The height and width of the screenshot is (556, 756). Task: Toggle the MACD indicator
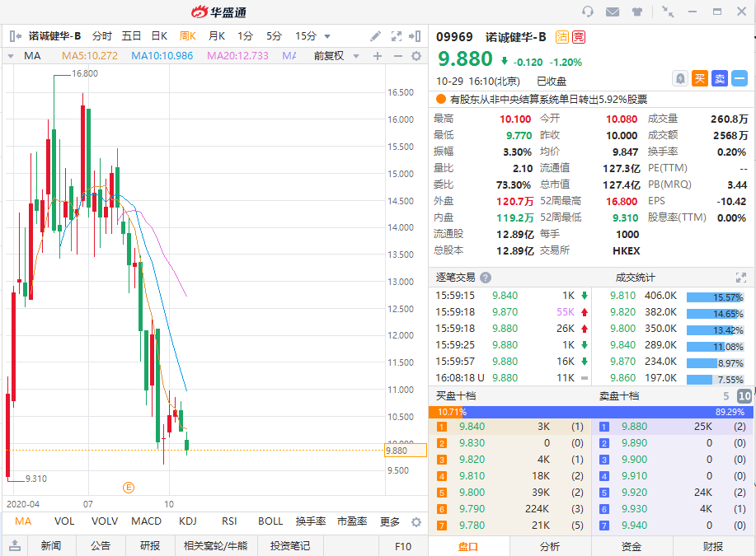click(x=146, y=521)
